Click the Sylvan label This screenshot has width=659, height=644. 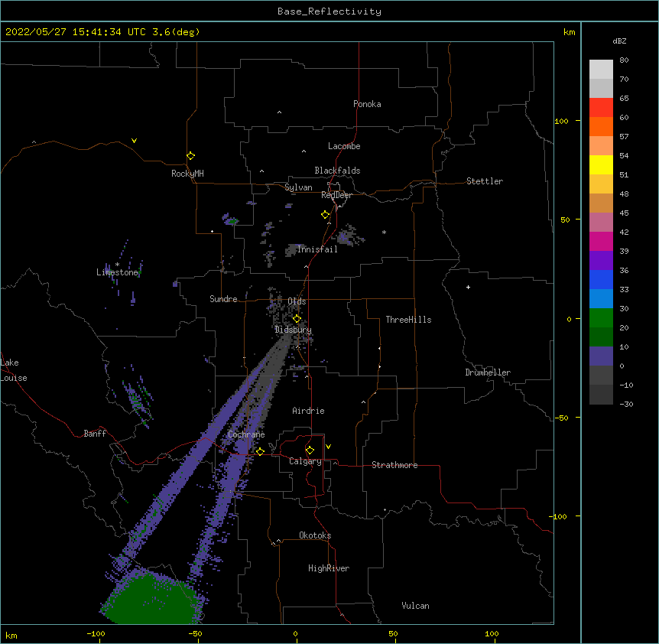coord(298,187)
